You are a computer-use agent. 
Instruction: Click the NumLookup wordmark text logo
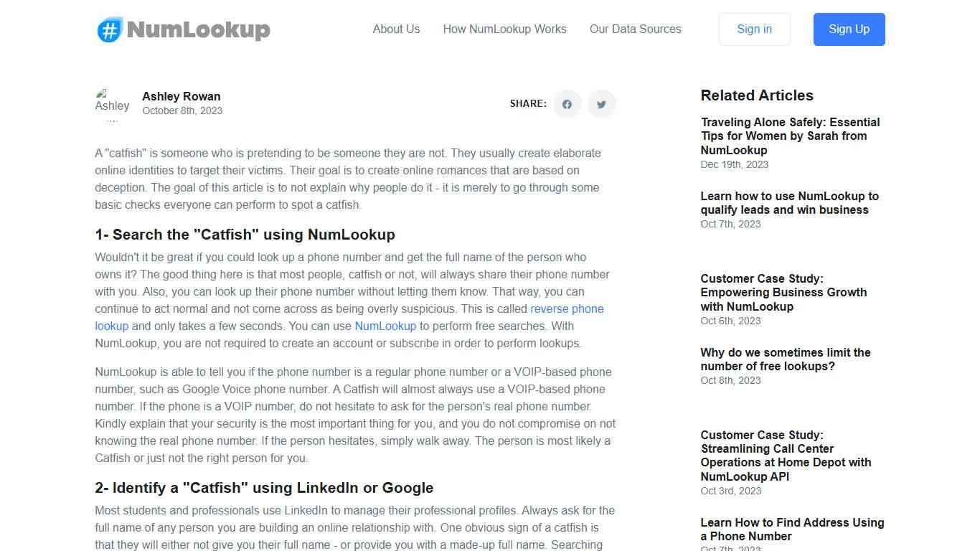tap(198, 29)
